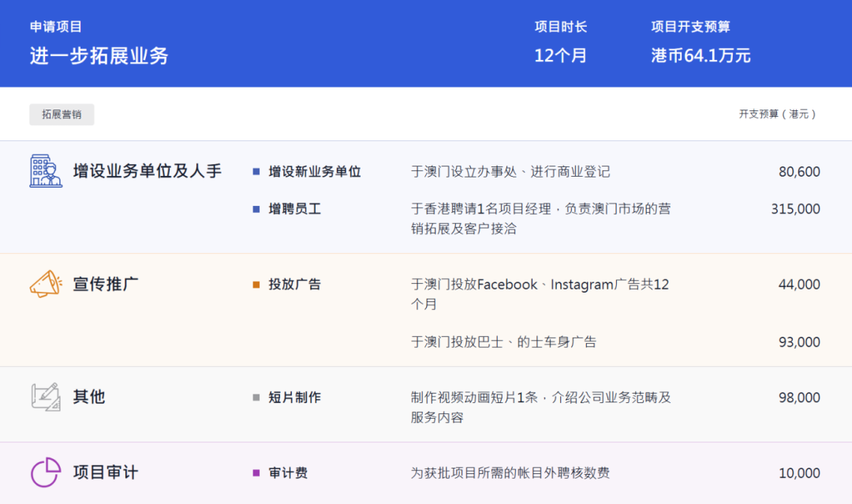Screen dimensions: 852x504
Task: Click purple bullet beside 审计费
Action: pos(256,473)
